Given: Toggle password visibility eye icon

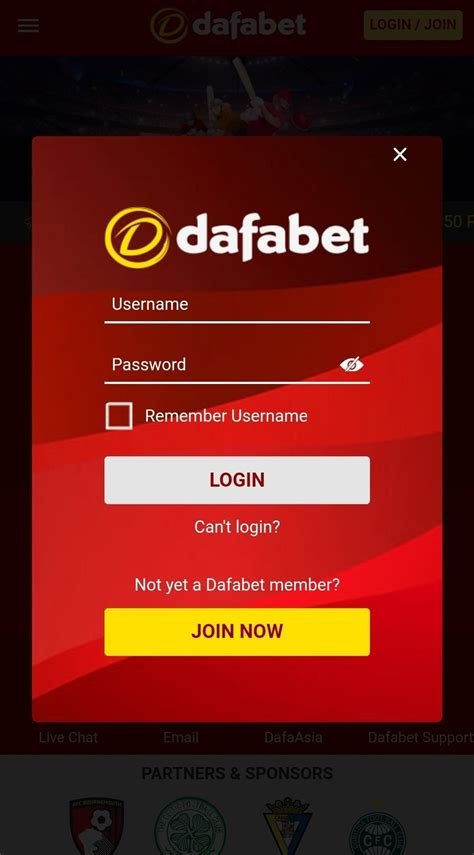Looking at the screenshot, I should (352, 364).
